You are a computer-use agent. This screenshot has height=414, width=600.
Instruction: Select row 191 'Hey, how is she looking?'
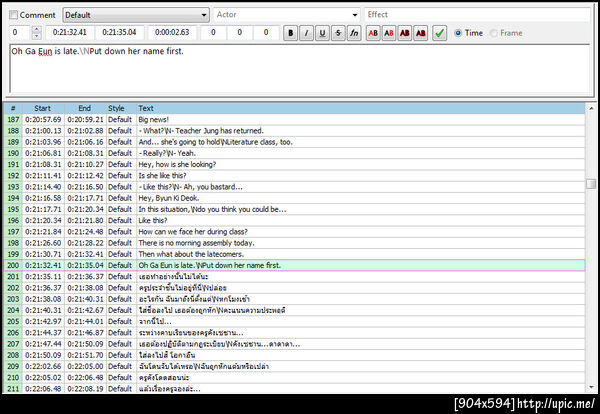point(294,165)
